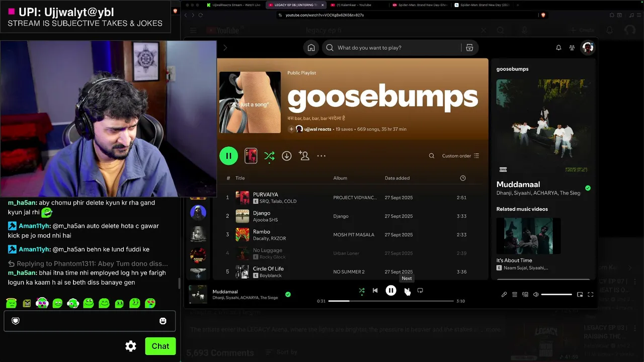This screenshot has height=362, width=644.
Task: Click the playlist preview cover icon beside the pause button
Action: tap(251, 156)
